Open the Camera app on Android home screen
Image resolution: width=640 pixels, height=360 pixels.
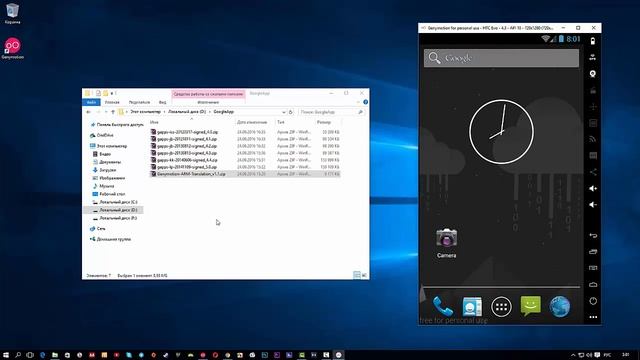[x=446, y=243]
